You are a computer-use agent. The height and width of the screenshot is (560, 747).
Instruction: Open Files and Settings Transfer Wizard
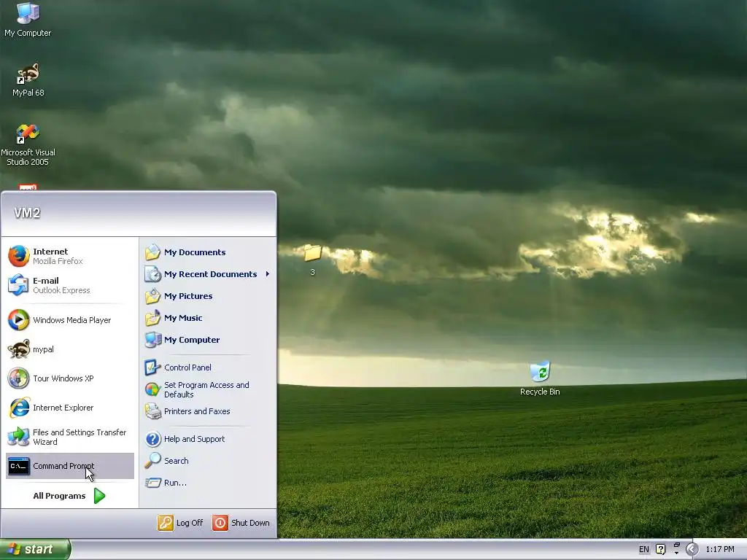(69, 437)
